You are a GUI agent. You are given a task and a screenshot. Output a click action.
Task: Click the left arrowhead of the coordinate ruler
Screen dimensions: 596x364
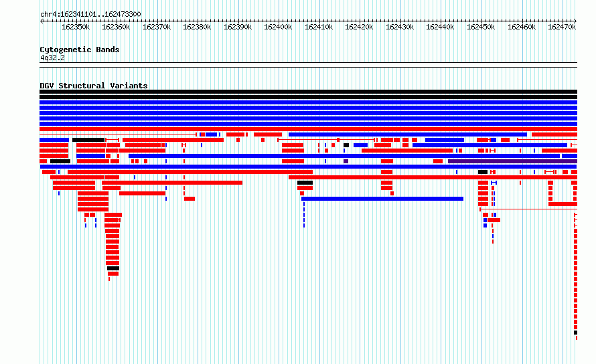click(x=42, y=21)
